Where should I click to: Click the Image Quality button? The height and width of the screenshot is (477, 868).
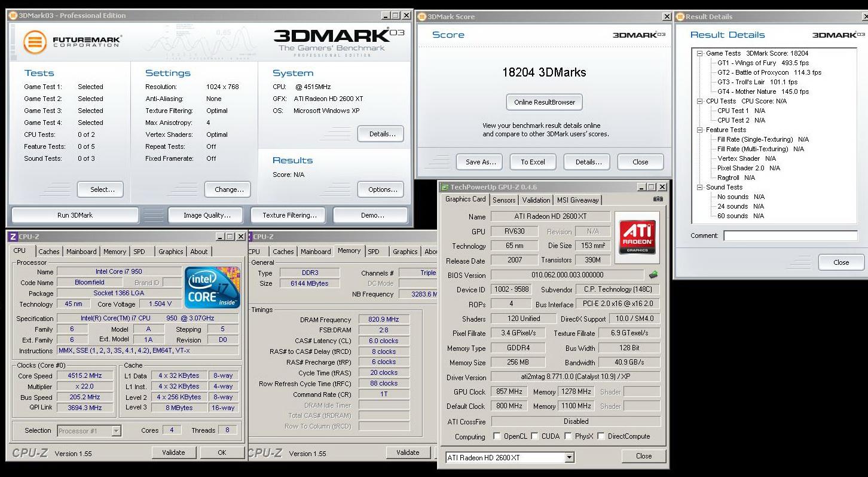207,215
